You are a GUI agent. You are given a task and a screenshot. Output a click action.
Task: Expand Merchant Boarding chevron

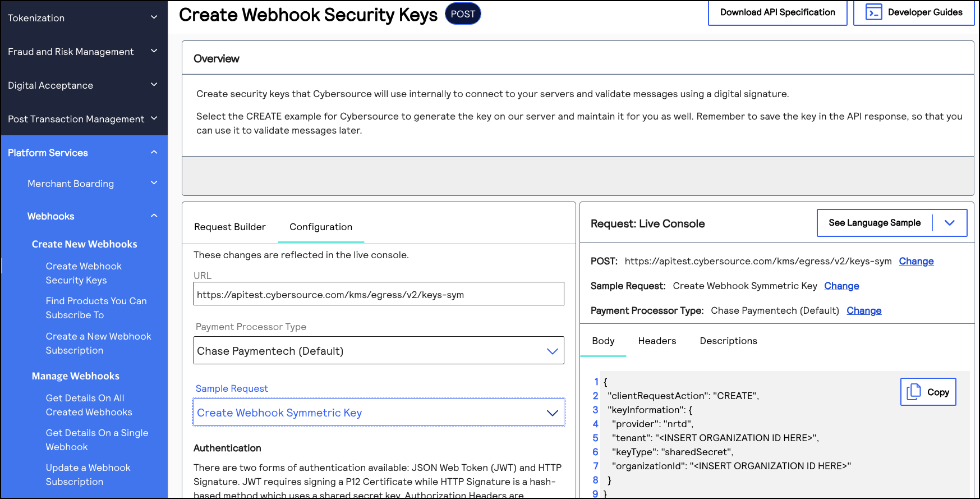154,183
